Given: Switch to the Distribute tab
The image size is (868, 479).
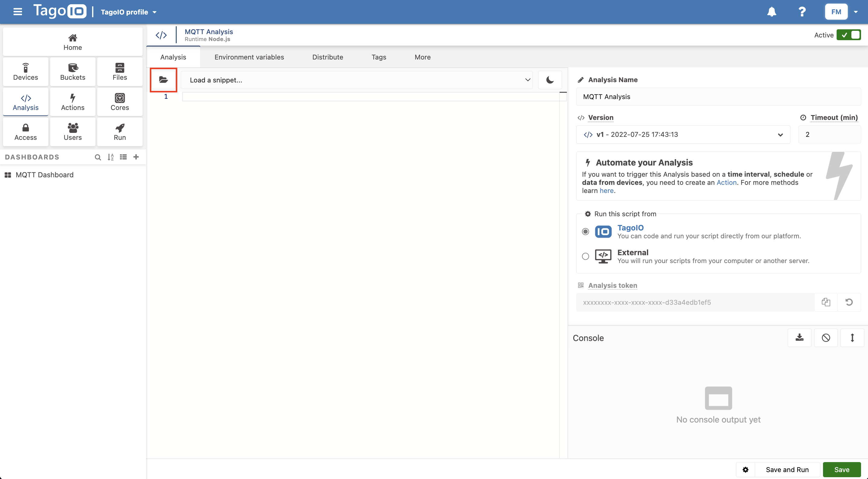Looking at the screenshot, I should 327,57.
